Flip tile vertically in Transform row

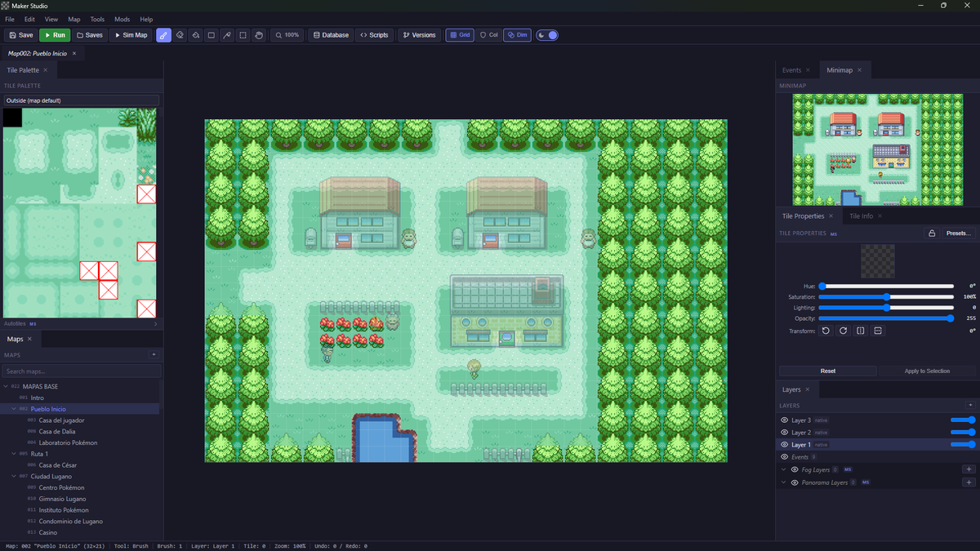(878, 331)
